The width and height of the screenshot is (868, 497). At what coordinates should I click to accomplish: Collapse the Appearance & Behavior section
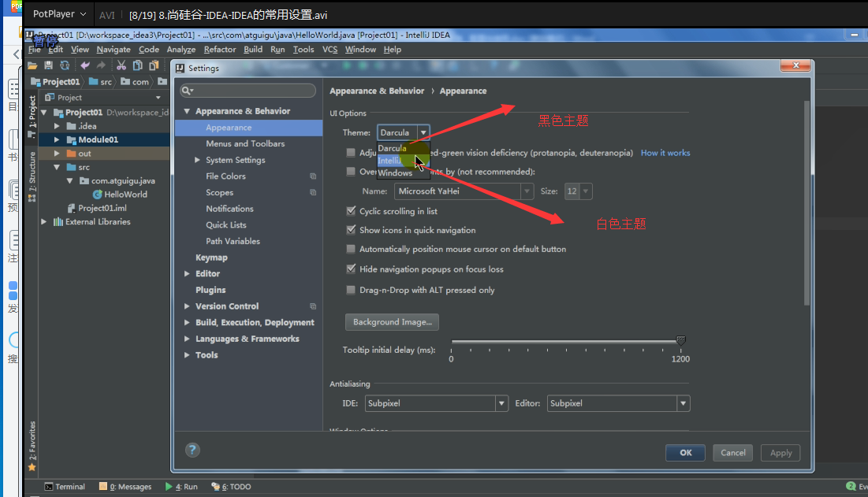click(187, 111)
